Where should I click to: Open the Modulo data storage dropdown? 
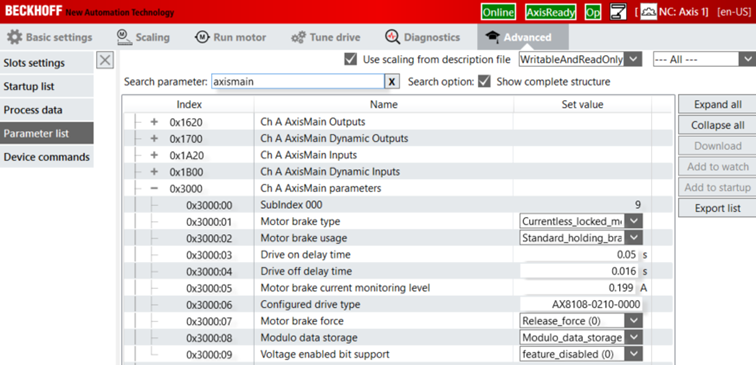[581, 338]
